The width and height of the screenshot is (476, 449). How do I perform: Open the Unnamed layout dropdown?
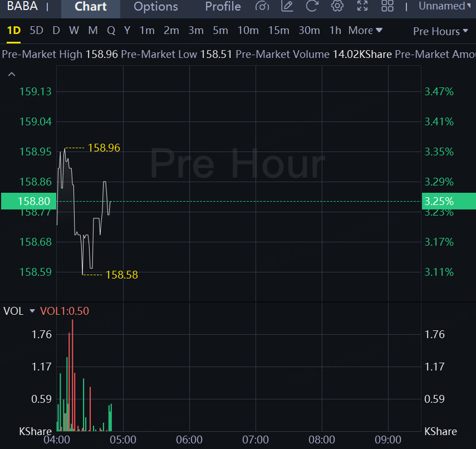(445, 6)
